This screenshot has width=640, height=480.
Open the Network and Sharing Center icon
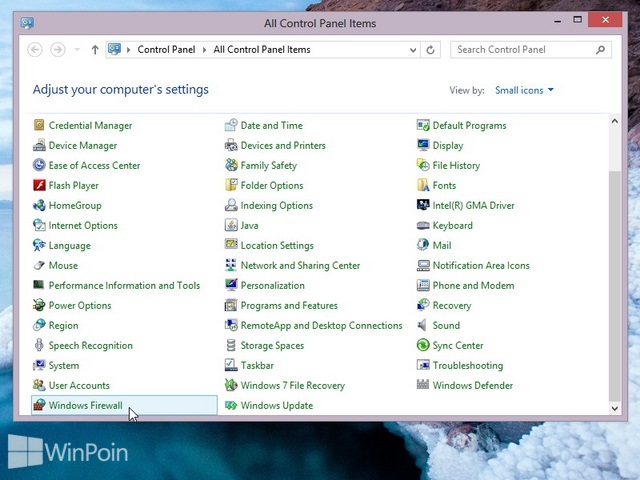coord(231,265)
